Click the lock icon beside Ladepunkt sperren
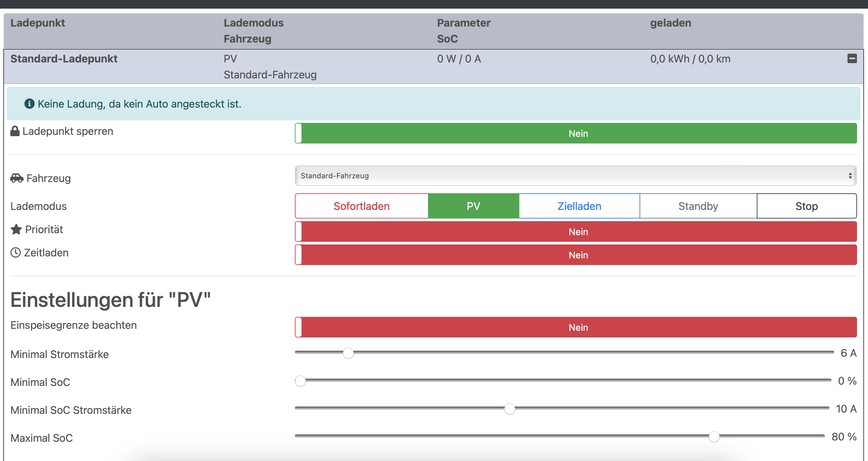Screen dimensions: 868x461 pos(15,131)
